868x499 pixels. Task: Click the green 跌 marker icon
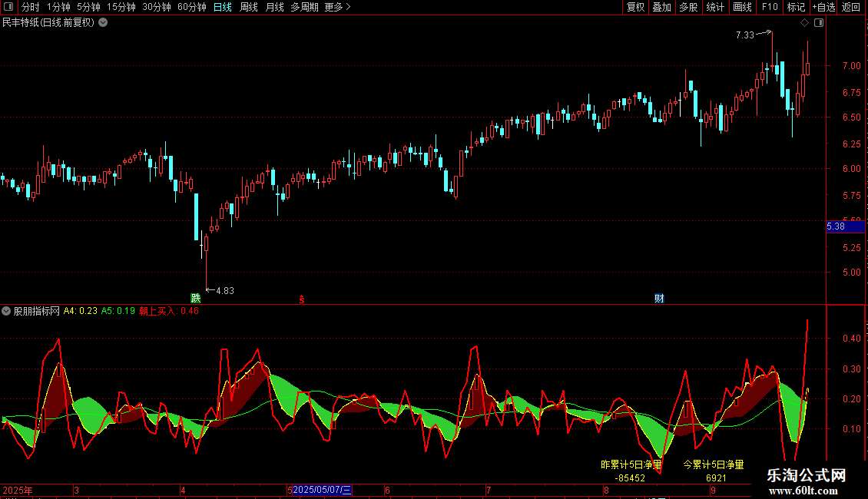coord(195,298)
